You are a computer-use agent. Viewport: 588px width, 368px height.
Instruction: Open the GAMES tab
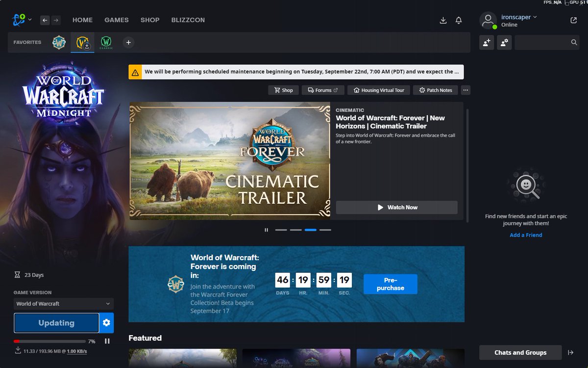point(117,20)
